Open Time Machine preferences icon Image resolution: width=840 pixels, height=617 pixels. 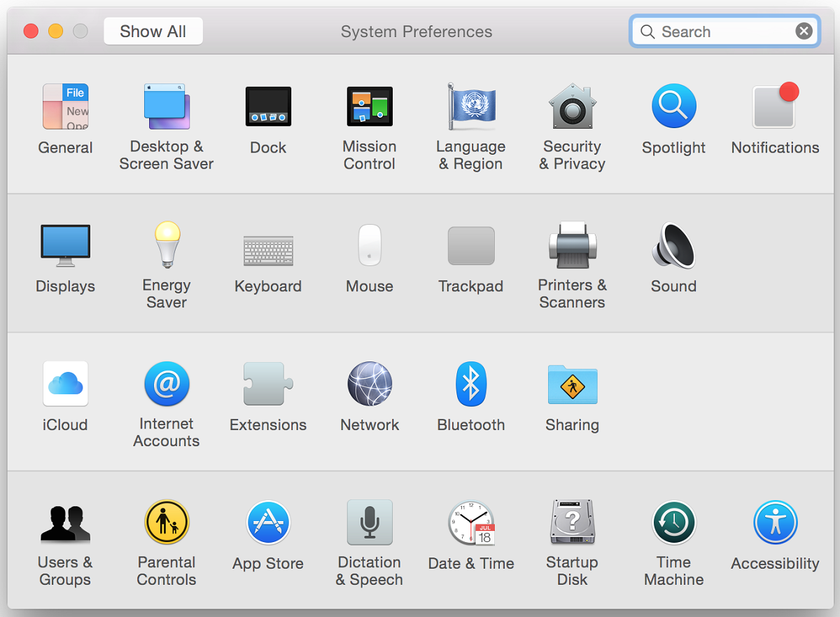coord(674,522)
